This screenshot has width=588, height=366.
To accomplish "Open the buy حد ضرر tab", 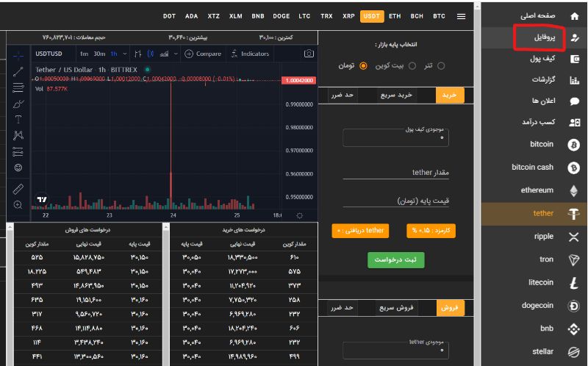I will 342,96.
